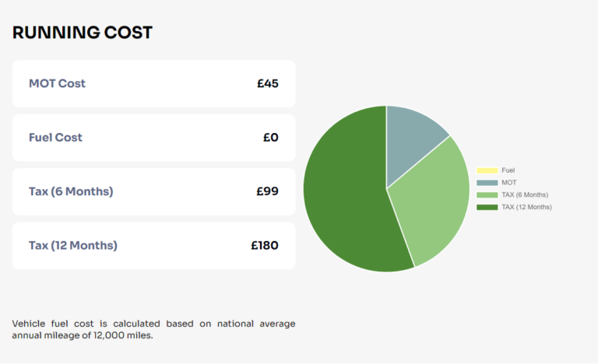Viewport: 598px width, 364px height.
Task: Click the RUNNING COST heading
Action: [83, 33]
